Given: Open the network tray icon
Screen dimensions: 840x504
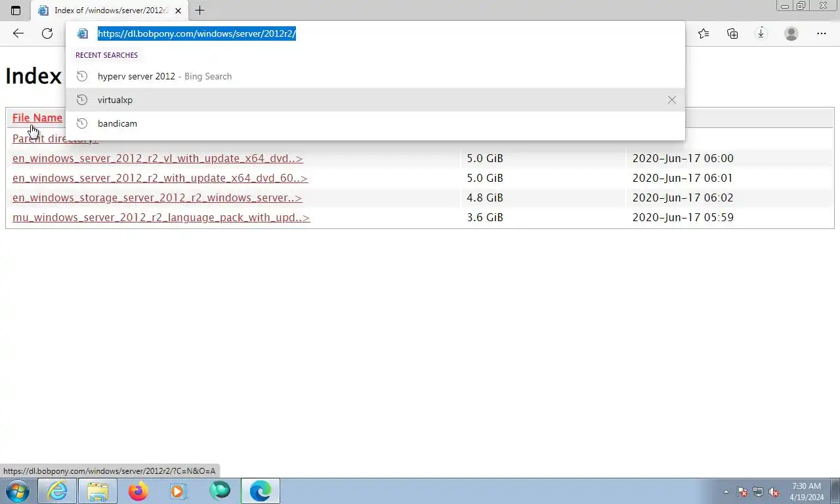Looking at the screenshot, I should (758, 492).
